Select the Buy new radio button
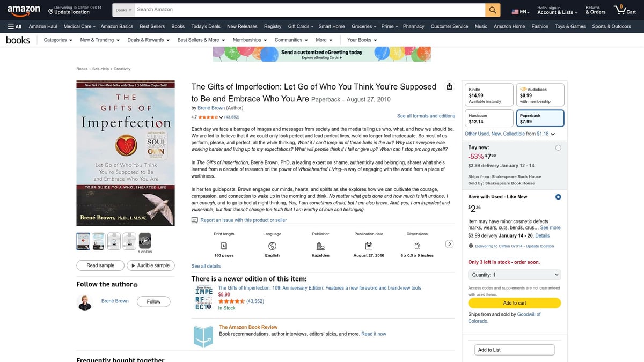This screenshot has width=644, height=362. (x=558, y=147)
